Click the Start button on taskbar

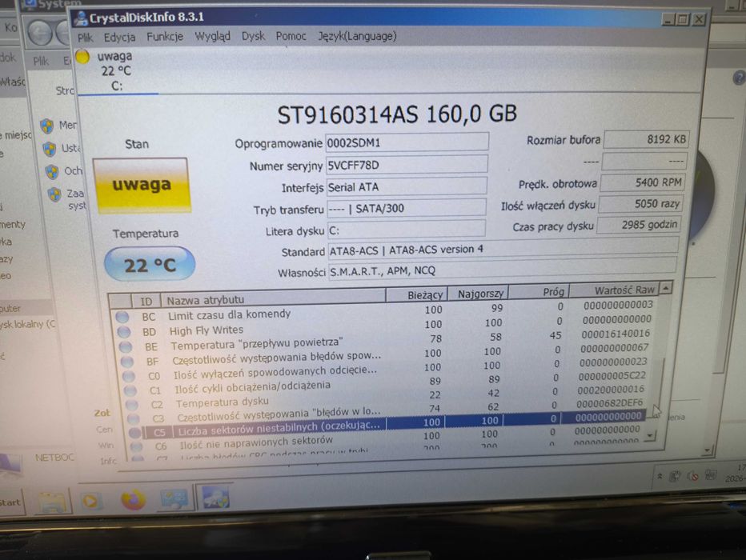click(10, 502)
